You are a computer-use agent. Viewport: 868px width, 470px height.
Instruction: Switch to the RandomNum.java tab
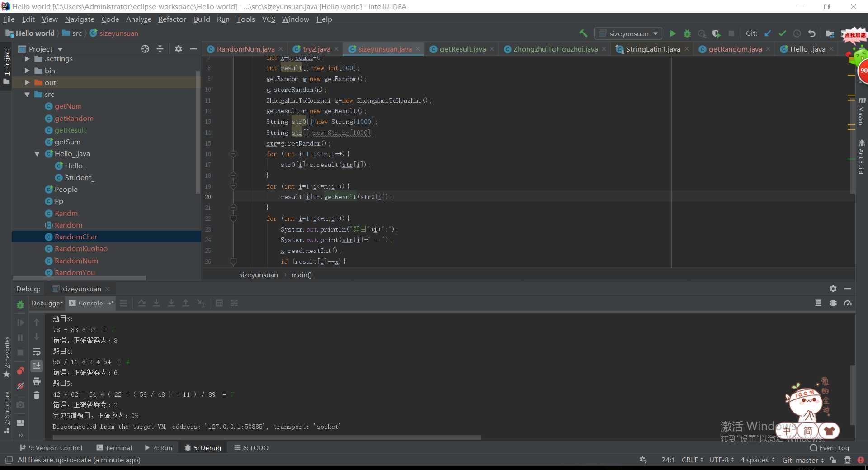pyautogui.click(x=245, y=49)
